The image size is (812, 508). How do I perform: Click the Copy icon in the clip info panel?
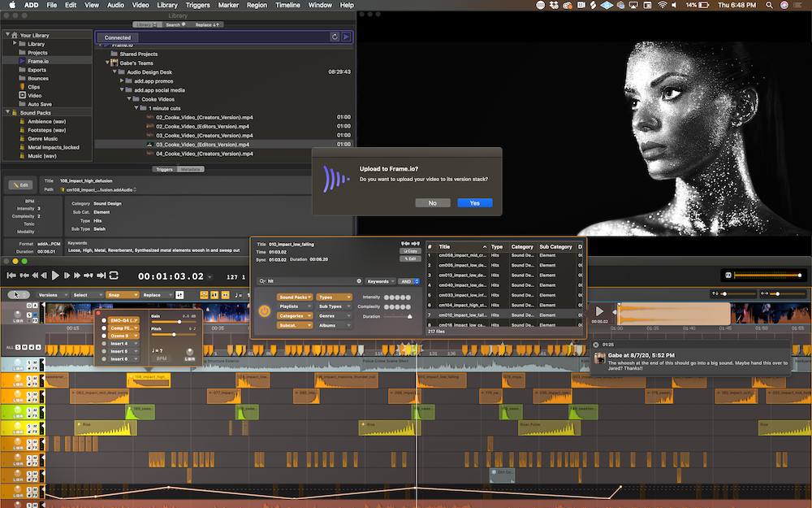[x=411, y=251]
